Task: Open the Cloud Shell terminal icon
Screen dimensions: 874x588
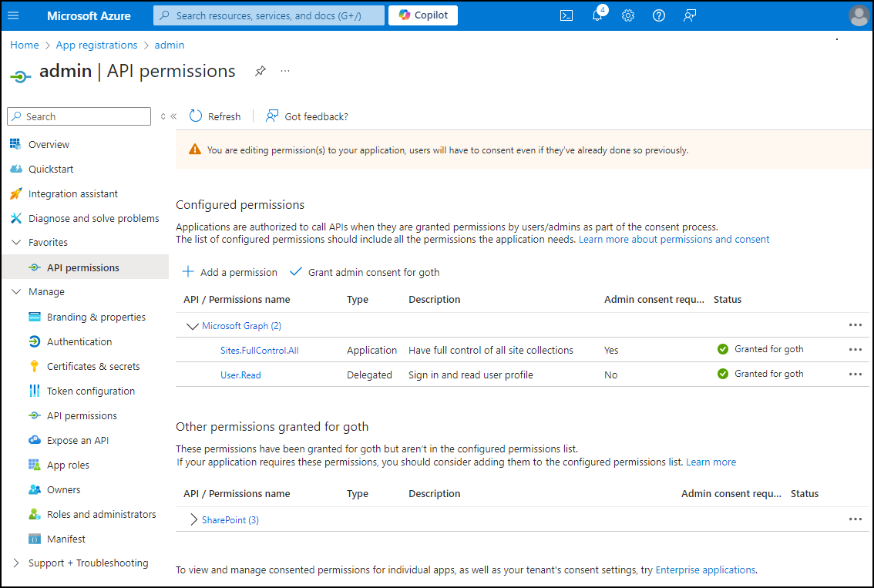Action: pos(566,15)
